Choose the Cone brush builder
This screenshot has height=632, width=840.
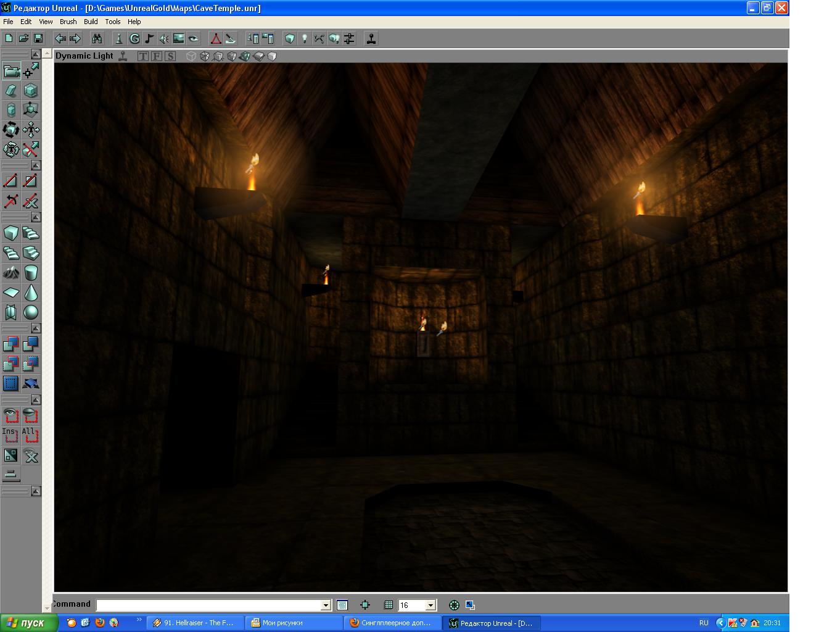[31, 293]
